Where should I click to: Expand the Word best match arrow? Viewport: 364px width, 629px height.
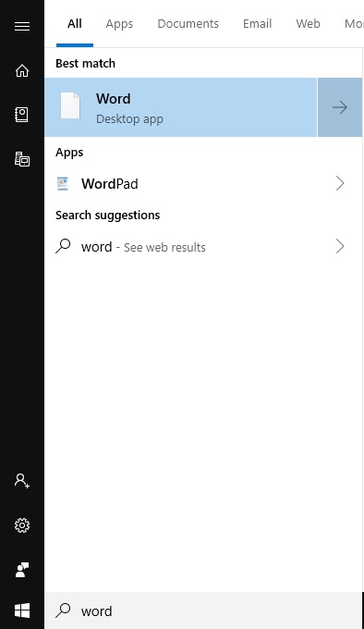340,107
